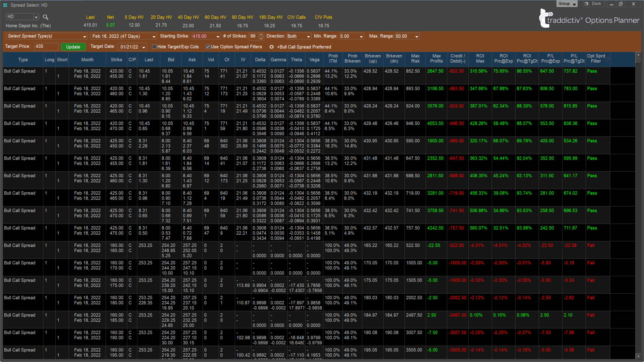Viewport: 644px width, 362px height.
Task: Click the green Update button
Action: (73, 47)
